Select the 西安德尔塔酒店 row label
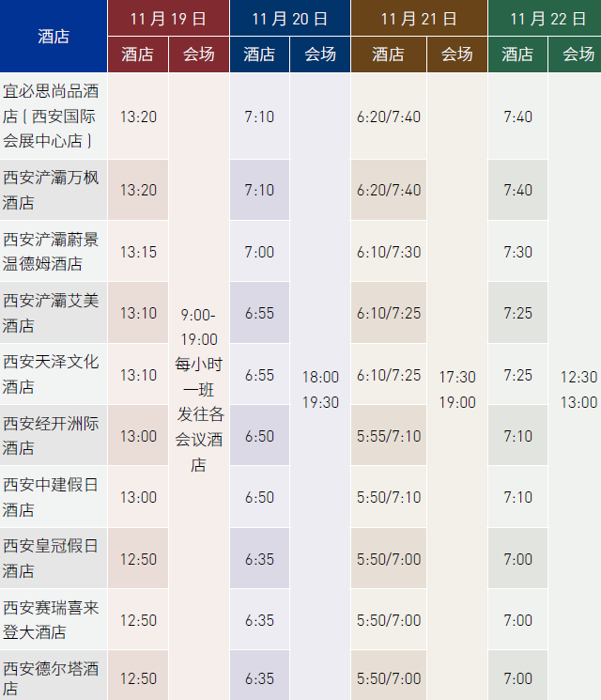 point(54,678)
